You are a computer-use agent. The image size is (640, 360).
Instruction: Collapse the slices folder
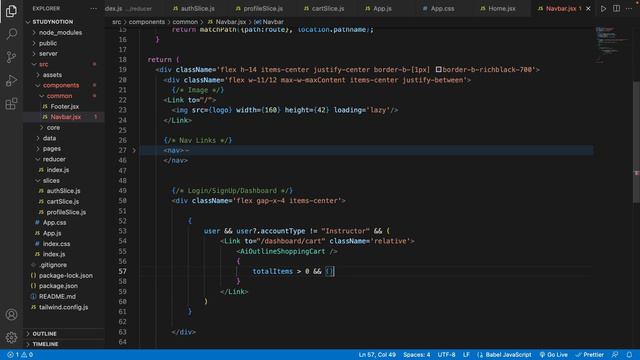coord(38,180)
